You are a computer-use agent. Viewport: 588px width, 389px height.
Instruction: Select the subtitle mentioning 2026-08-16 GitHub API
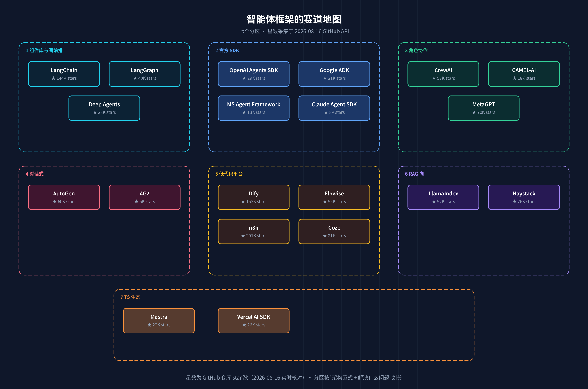tap(294, 31)
